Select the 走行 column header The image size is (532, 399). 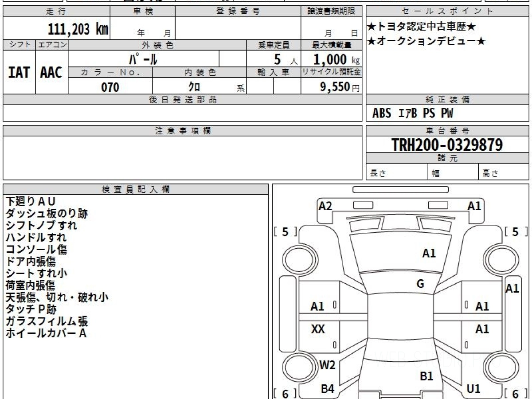click(56, 12)
